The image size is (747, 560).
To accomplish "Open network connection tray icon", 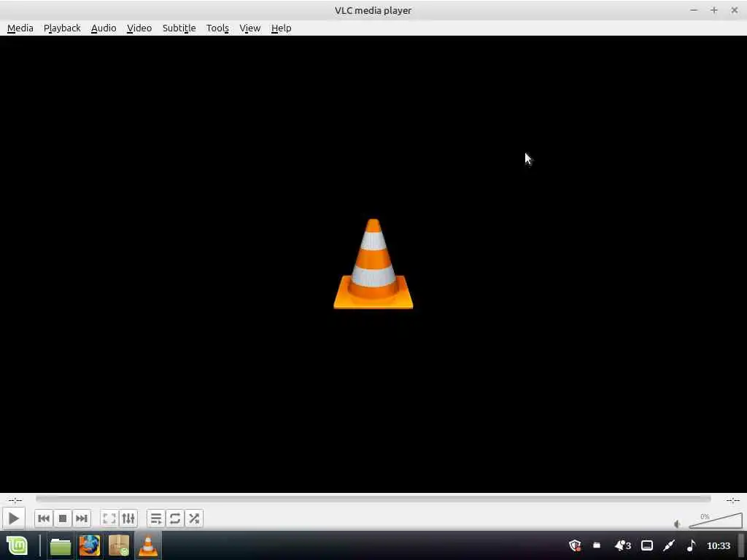I will point(669,545).
